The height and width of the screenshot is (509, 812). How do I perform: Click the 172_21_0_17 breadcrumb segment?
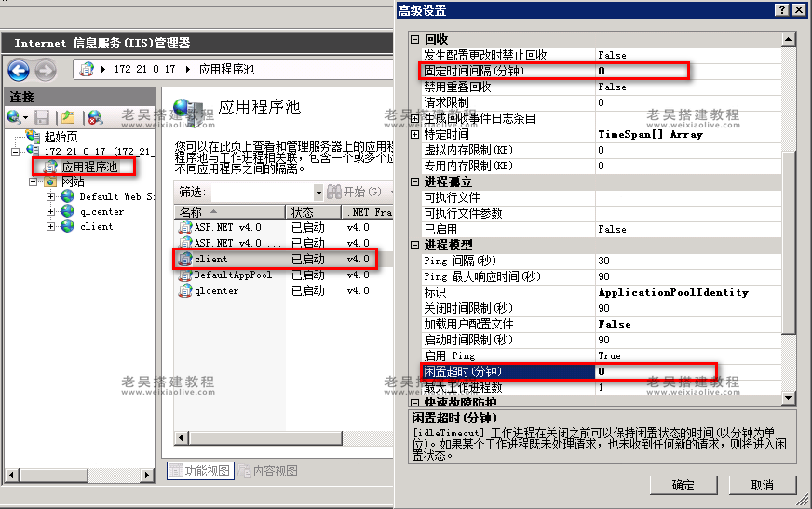pyautogui.click(x=144, y=69)
